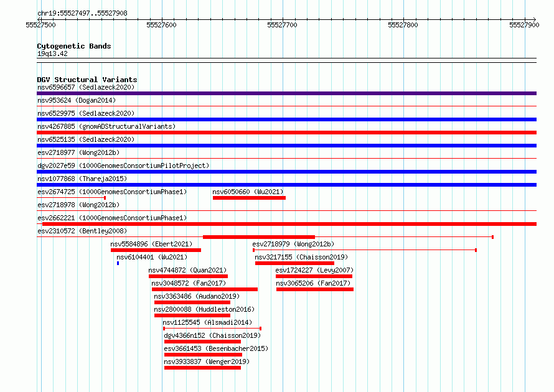This screenshot has width=554, height=392.
Task: Select the purple nsv6596657 variant bar
Action: [286, 93]
